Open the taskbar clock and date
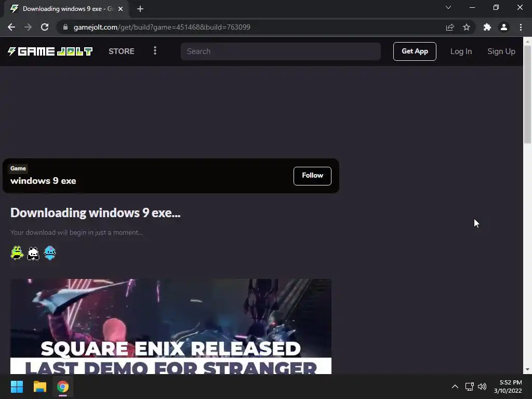 [x=508, y=387]
